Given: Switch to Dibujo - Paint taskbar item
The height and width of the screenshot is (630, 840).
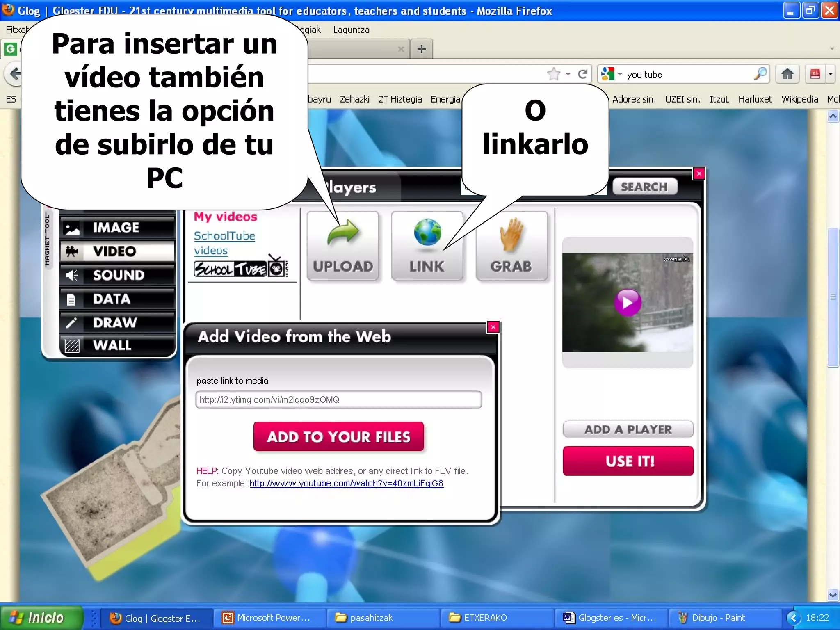Looking at the screenshot, I should point(724,618).
